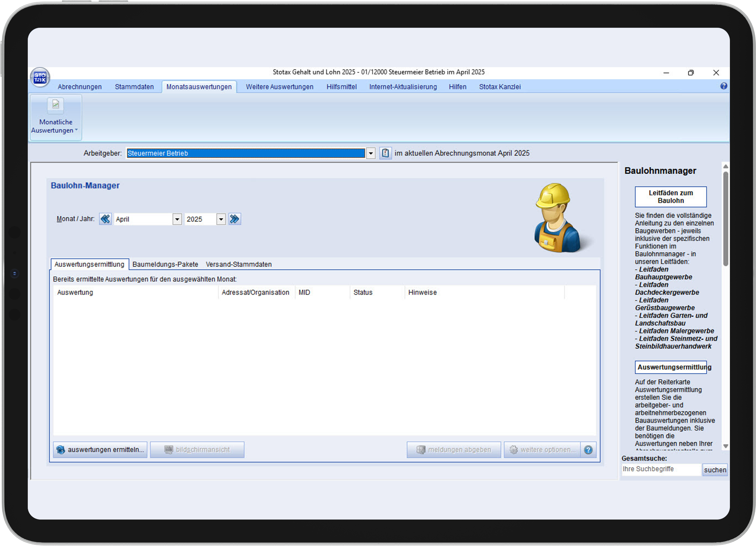
Task: Click the Leitfäden zum Baulohn heading box
Action: 671,197
